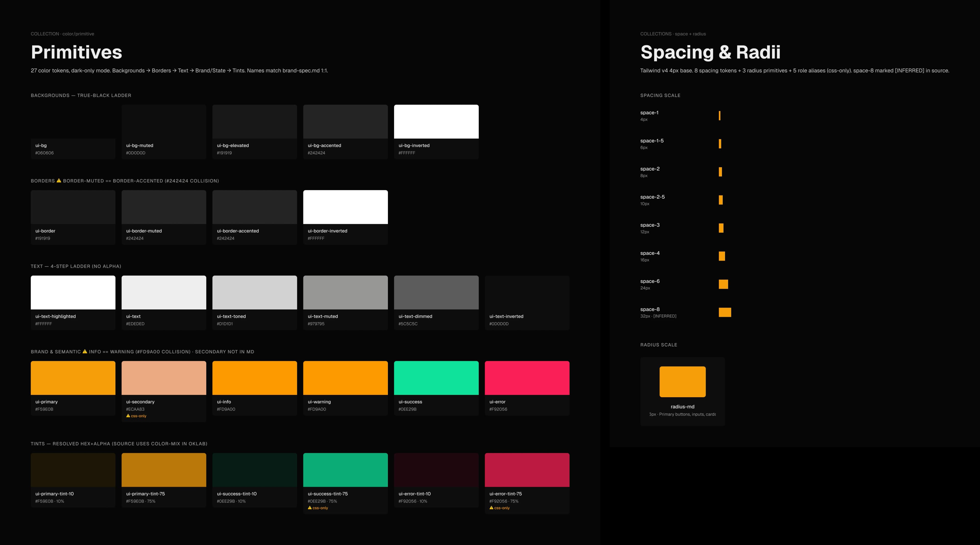Viewport: 980px width, 545px height.
Task: Click the css-only warning icon under ui-secondary
Action: [x=128, y=416]
